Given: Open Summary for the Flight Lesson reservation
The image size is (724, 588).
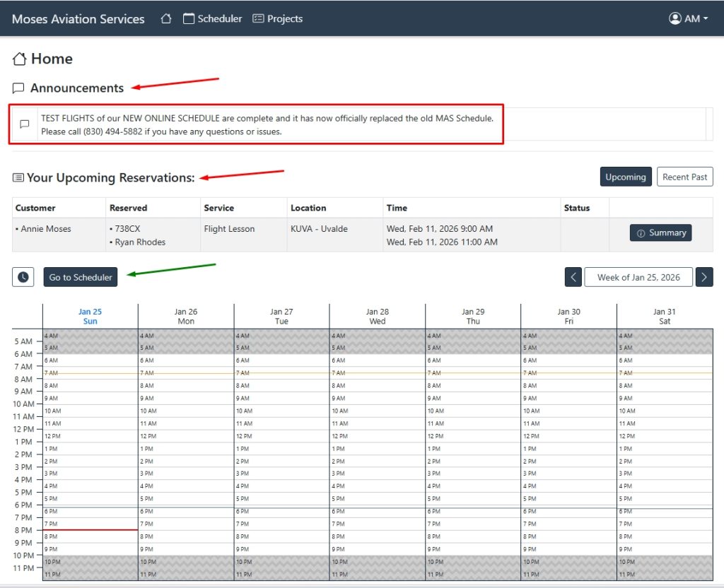Looking at the screenshot, I should click(660, 233).
